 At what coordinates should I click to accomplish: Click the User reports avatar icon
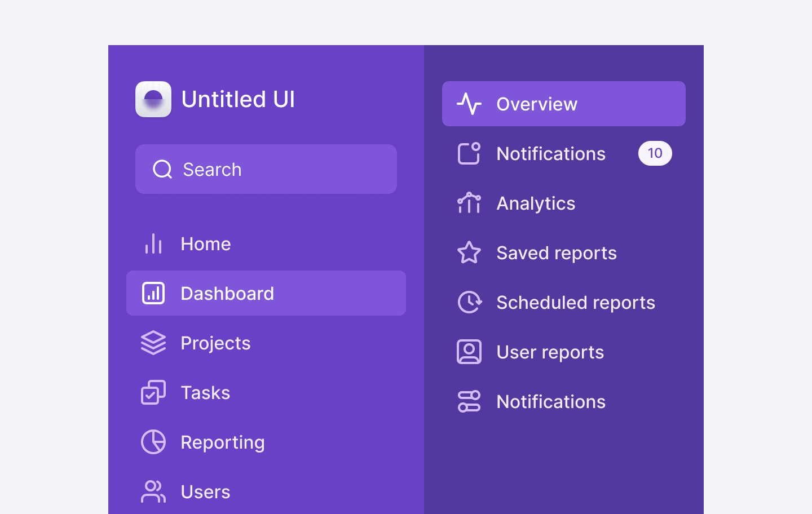[x=469, y=352]
